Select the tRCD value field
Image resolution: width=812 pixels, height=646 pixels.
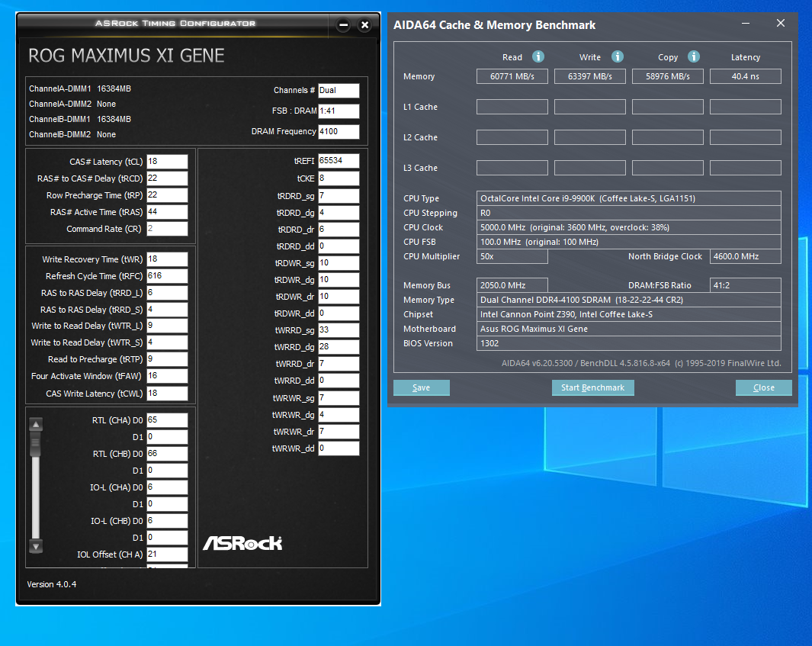(x=167, y=178)
